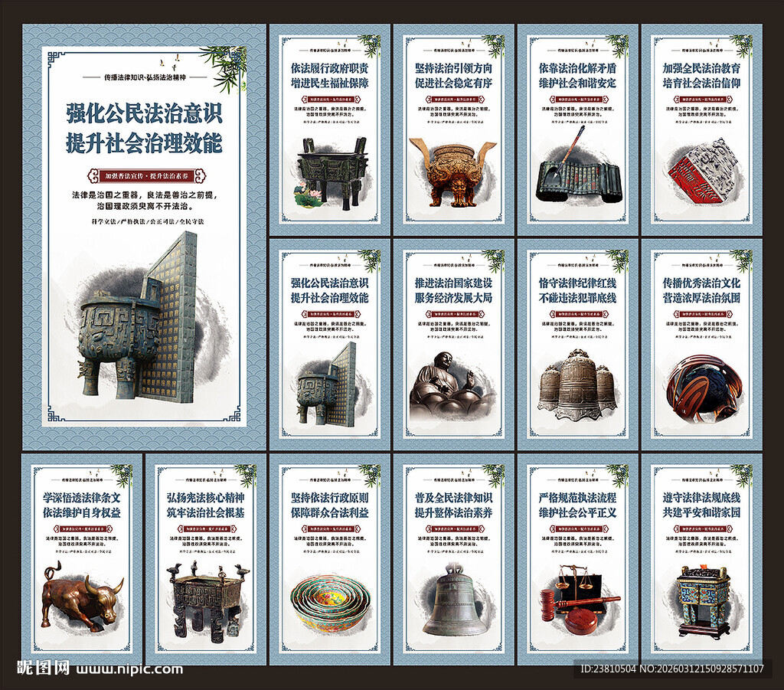
Task: Select the title 严格规范执法流程
Action: coord(578,498)
